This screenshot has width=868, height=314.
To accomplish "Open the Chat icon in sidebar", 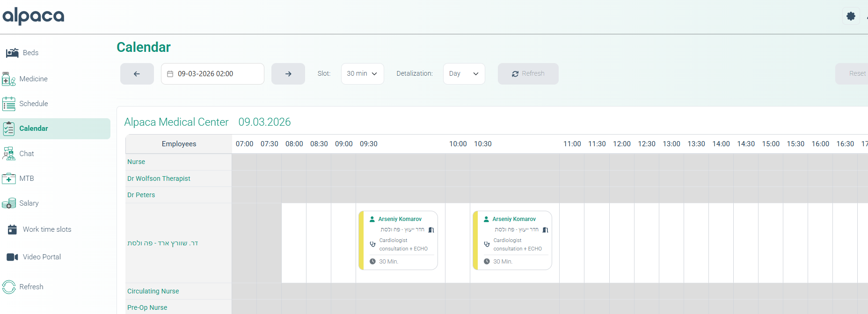I will pyautogui.click(x=9, y=154).
